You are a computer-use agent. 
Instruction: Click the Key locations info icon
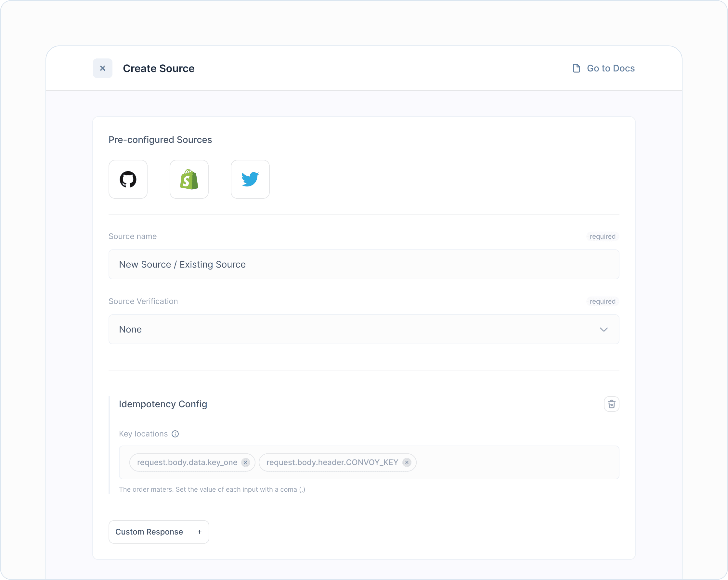pyautogui.click(x=175, y=434)
